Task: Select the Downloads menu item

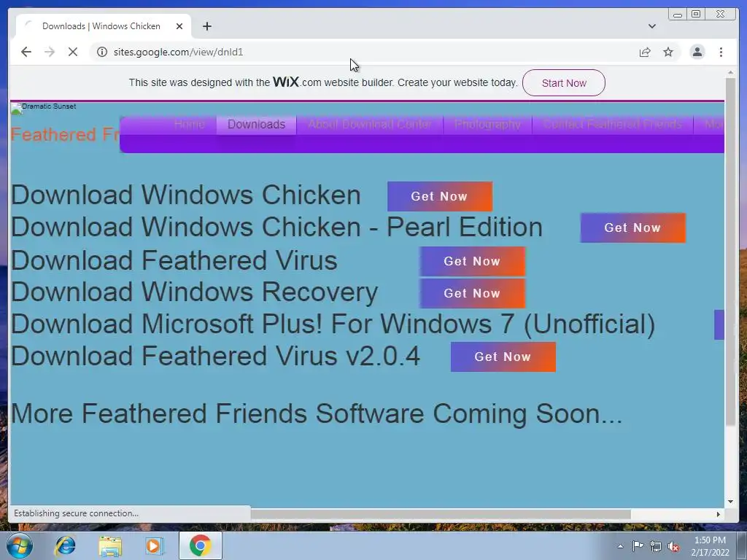Action: pyautogui.click(x=256, y=124)
